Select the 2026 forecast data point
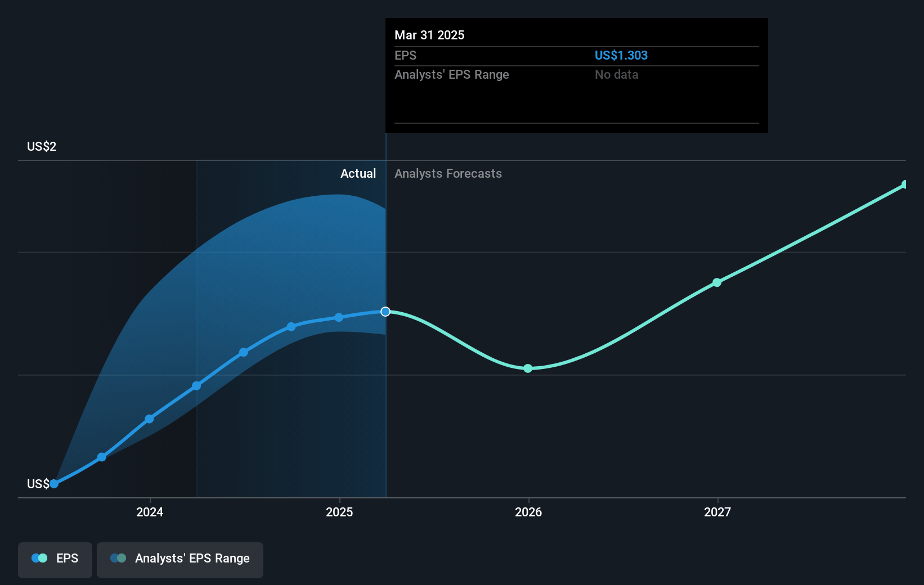Image resolution: width=924 pixels, height=585 pixels. click(528, 368)
